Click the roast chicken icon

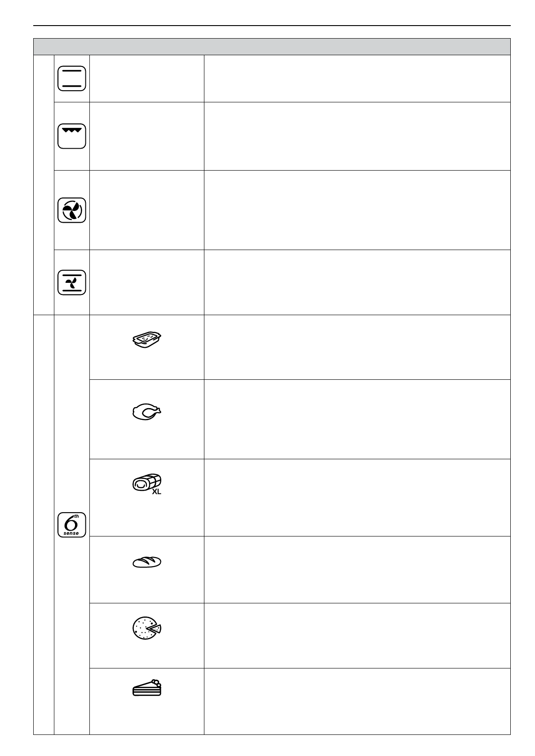click(147, 412)
